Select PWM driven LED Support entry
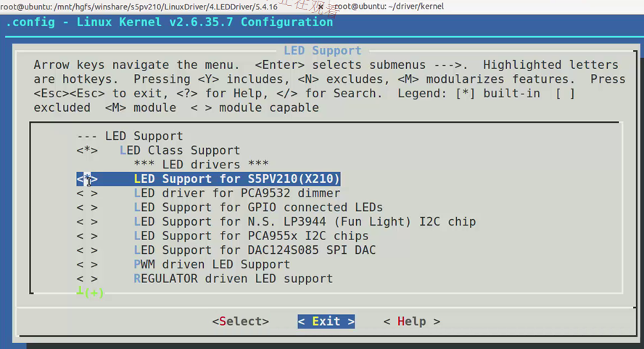This screenshot has height=349, width=644. pos(212,265)
